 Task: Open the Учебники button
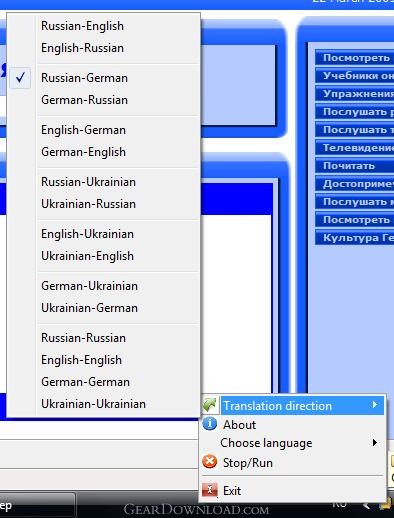pyautogui.click(x=355, y=76)
